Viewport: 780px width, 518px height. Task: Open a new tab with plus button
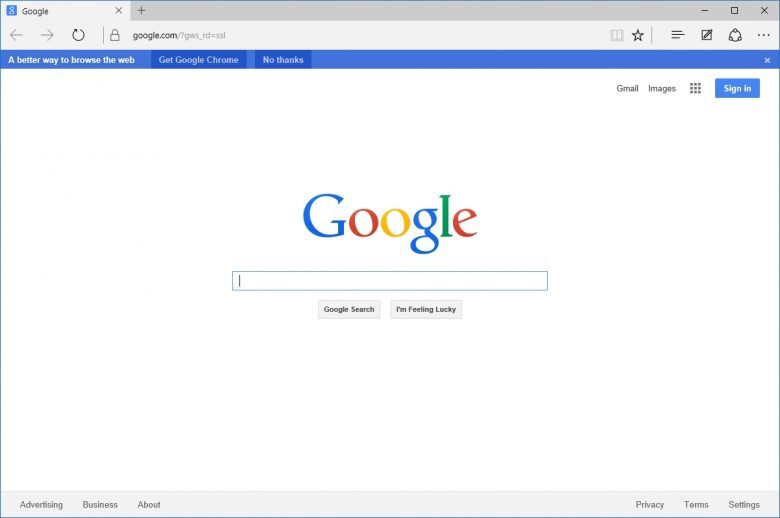pyautogui.click(x=141, y=10)
